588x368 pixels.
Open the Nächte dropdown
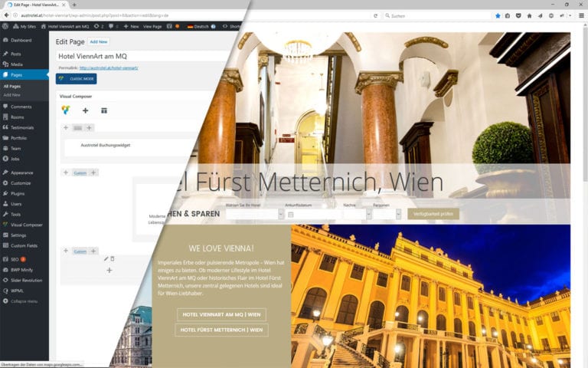(357, 214)
